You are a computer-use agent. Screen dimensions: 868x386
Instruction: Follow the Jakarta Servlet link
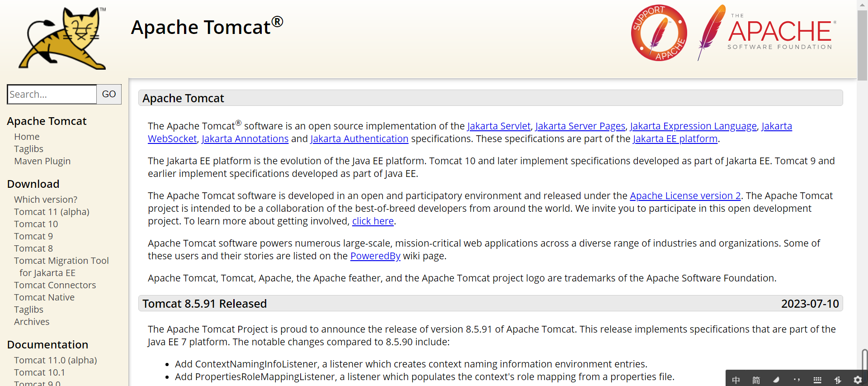click(499, 126)
